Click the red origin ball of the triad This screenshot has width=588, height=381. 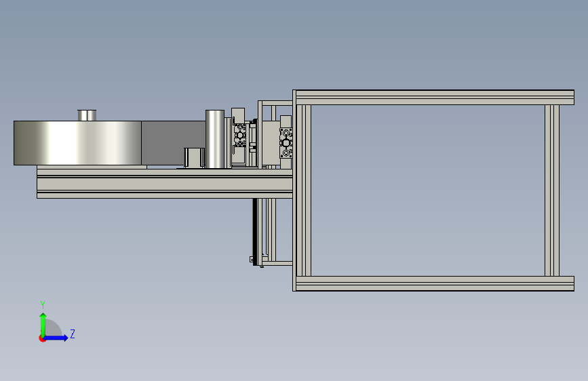(42, 338)
